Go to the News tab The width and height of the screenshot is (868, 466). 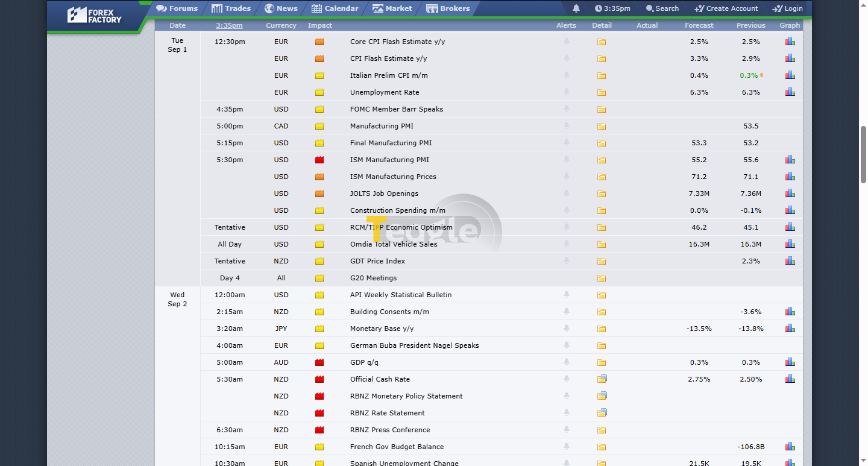(x=281, y=8)
